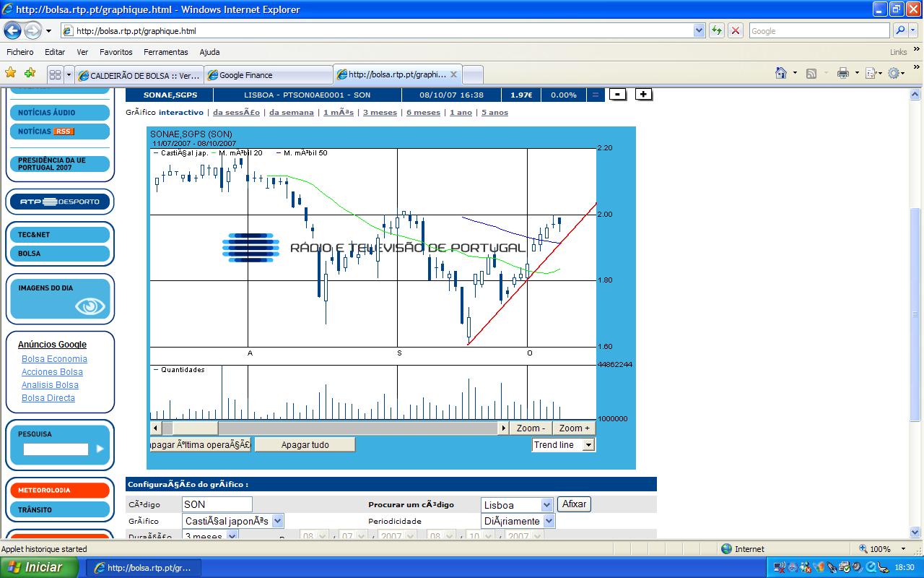Screen dimensions: 924x578
Task: Click the chart scrollbar right arrow
Action: [503, 428]
